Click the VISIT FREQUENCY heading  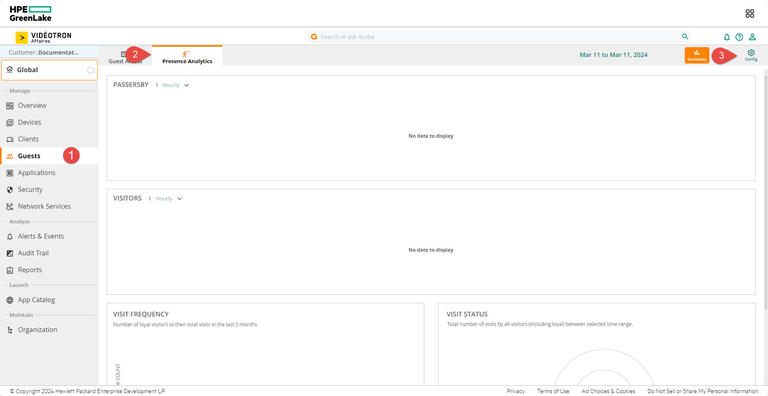point(141,314)
